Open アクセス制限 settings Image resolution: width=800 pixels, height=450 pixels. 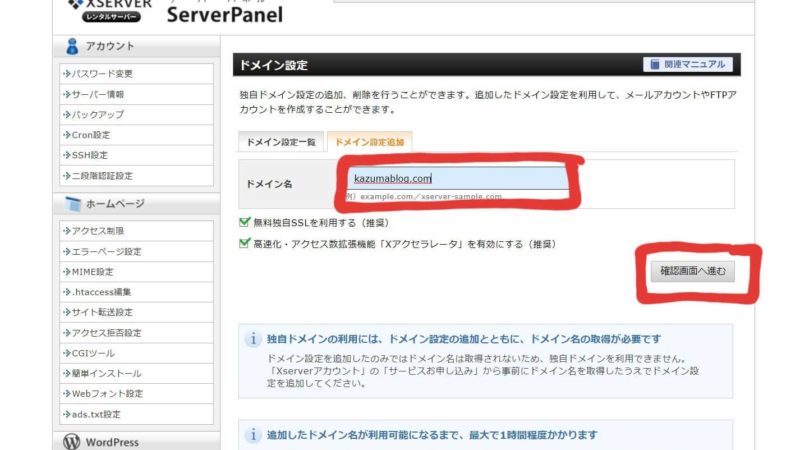pyautogui.click(x=136, y=231)
